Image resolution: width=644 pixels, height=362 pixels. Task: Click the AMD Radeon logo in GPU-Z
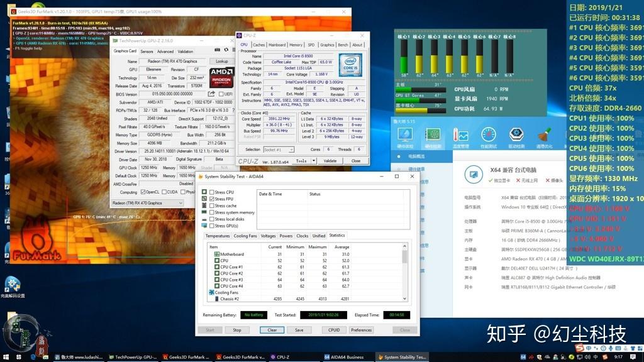click(x=222, y=77)
